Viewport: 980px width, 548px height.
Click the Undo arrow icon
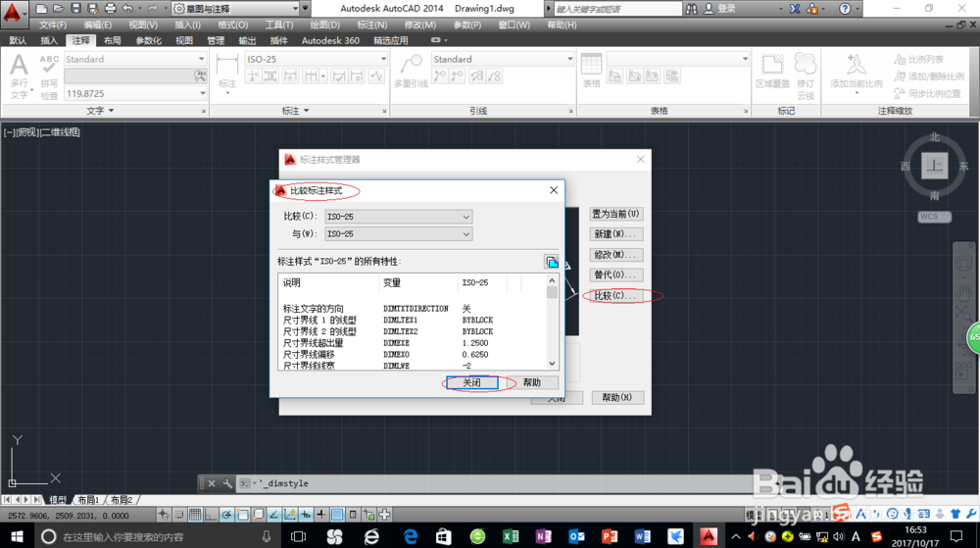127,8
